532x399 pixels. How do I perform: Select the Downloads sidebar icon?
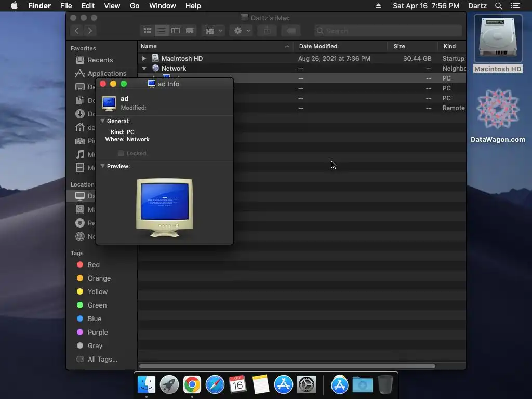point(79,114)
